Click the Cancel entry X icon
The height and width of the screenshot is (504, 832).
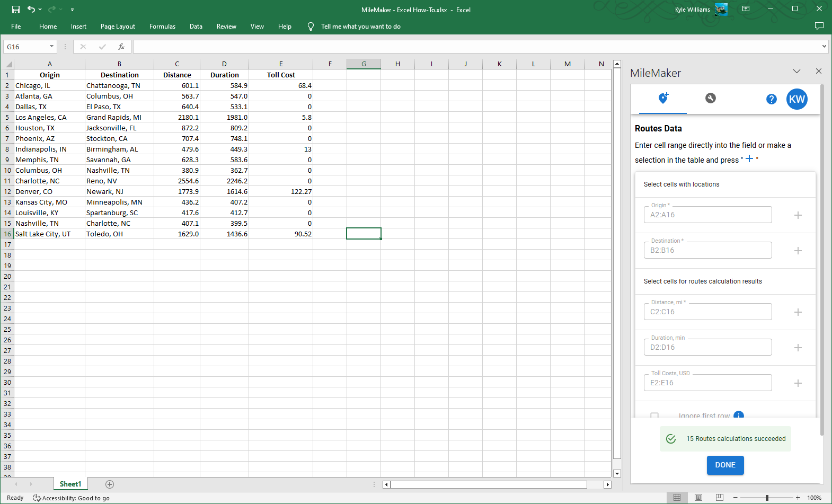pos(83,47)
